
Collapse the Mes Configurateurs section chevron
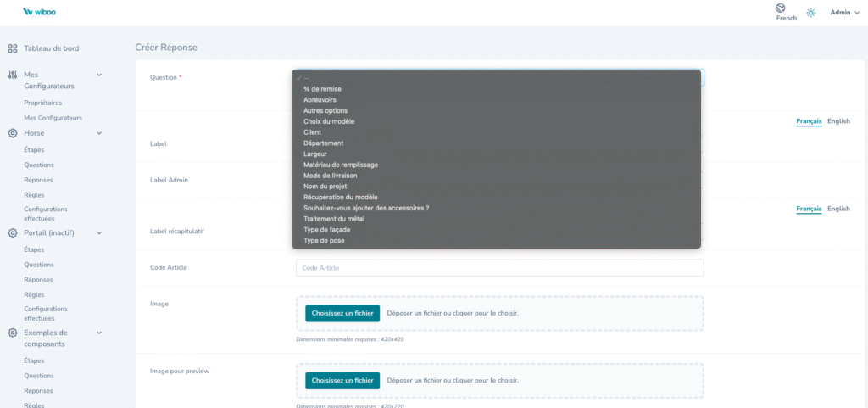click(99, 75)
